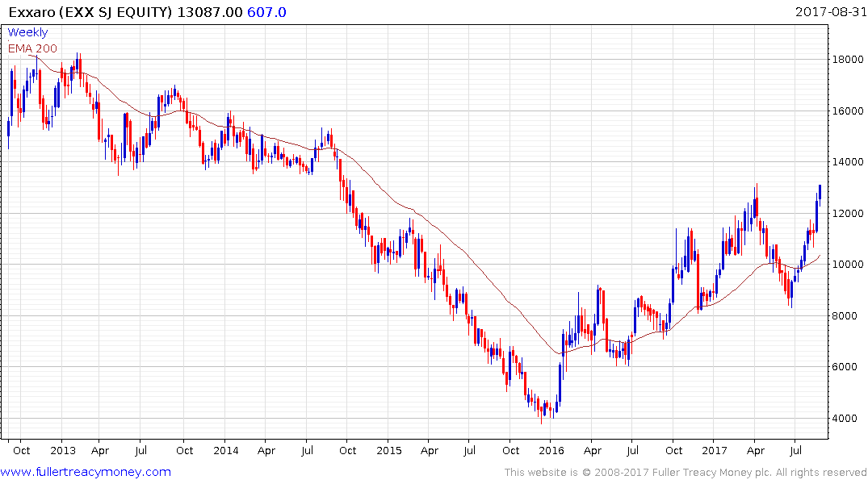This screenshot has width=868, height=484.
Task: Click the 16000 price axis label
Action: pos(848,111)
